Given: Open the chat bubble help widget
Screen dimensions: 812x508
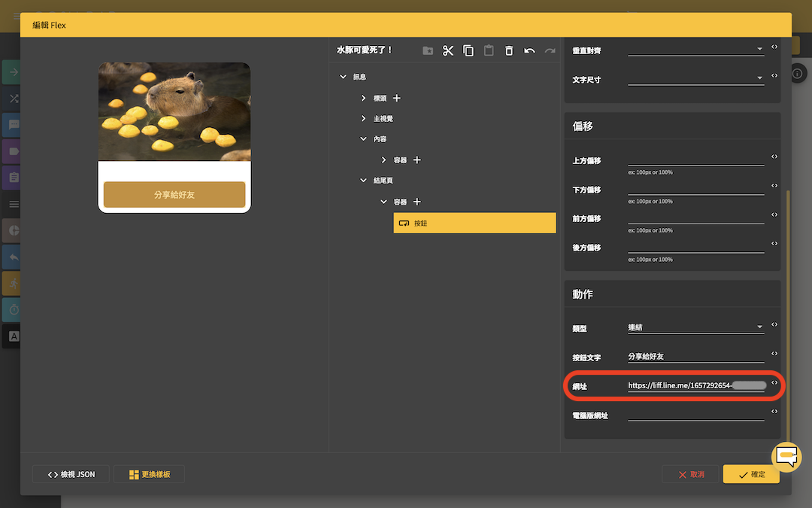Looking at the screenshot, I should pyautogui.click(x=786, y=457).
